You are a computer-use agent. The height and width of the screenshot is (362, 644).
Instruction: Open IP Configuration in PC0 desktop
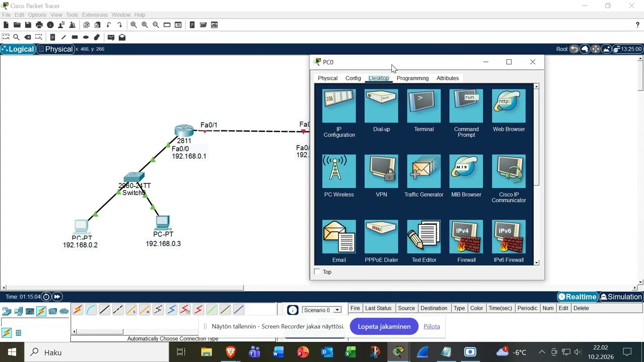(339, 114)
